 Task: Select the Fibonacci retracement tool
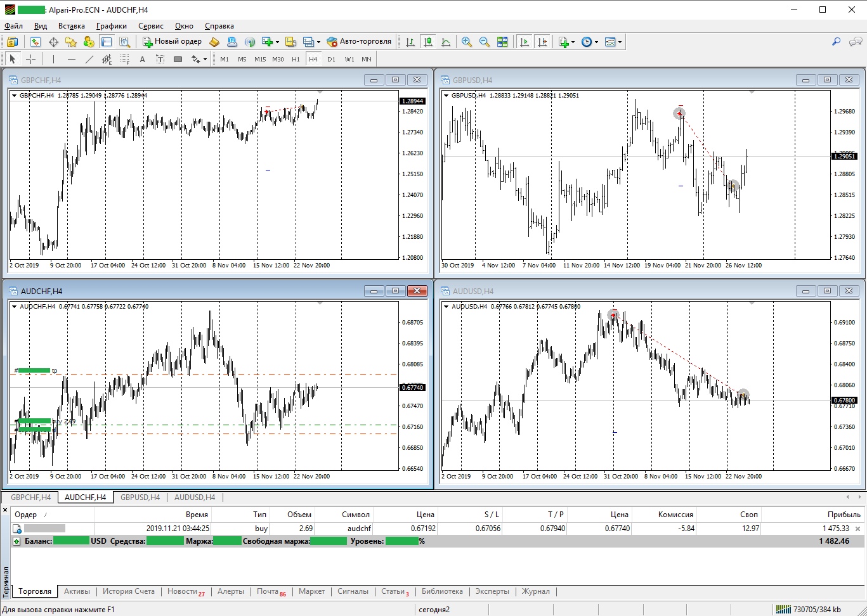pyautogui.click(x=124, y=59)
